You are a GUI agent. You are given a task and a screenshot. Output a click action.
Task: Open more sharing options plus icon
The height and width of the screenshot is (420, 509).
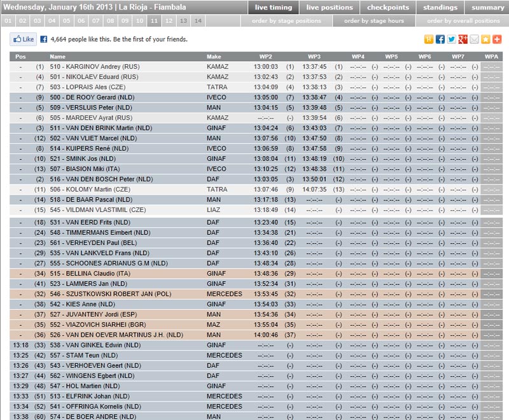click(x=497, y=39)
